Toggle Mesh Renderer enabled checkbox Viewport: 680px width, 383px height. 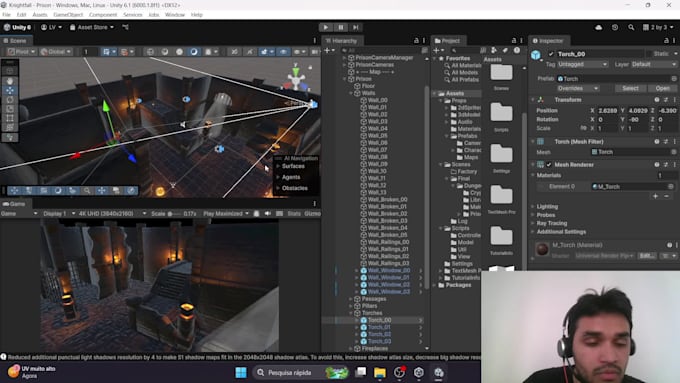point(549,165)
